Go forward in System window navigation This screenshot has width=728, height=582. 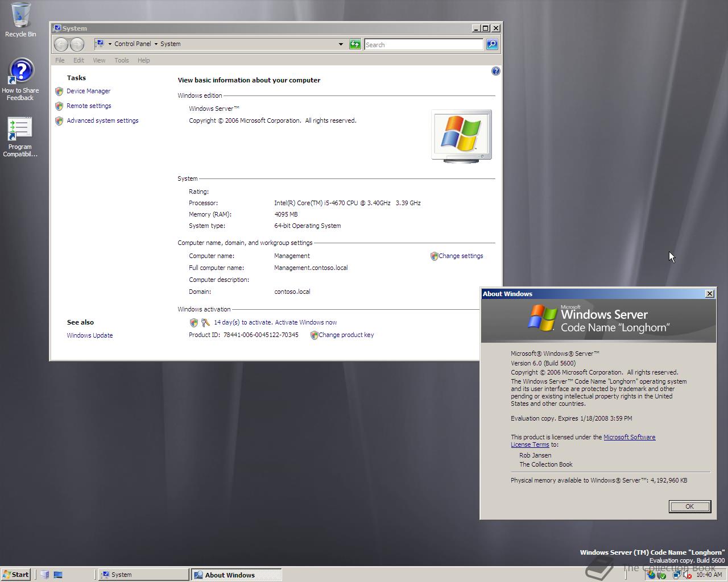pos(77,44)
